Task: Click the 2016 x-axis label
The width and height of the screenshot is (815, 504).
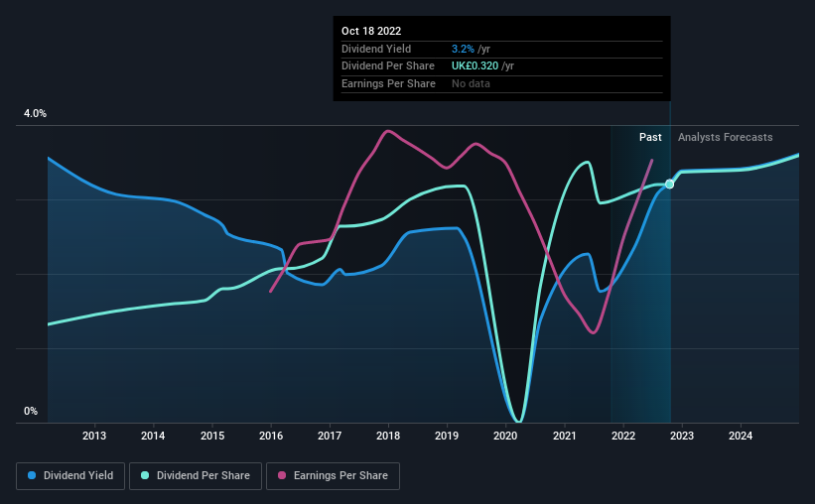Action: 271,436
